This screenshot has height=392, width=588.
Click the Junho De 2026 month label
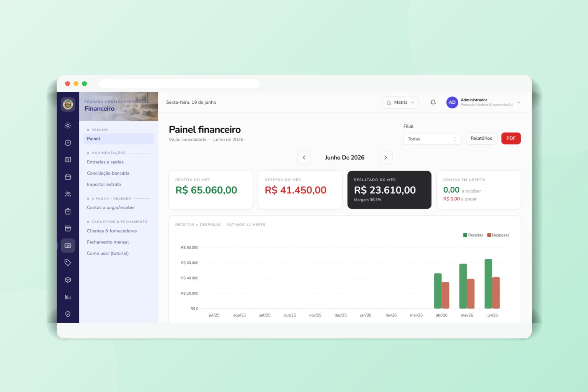point(345,157)
